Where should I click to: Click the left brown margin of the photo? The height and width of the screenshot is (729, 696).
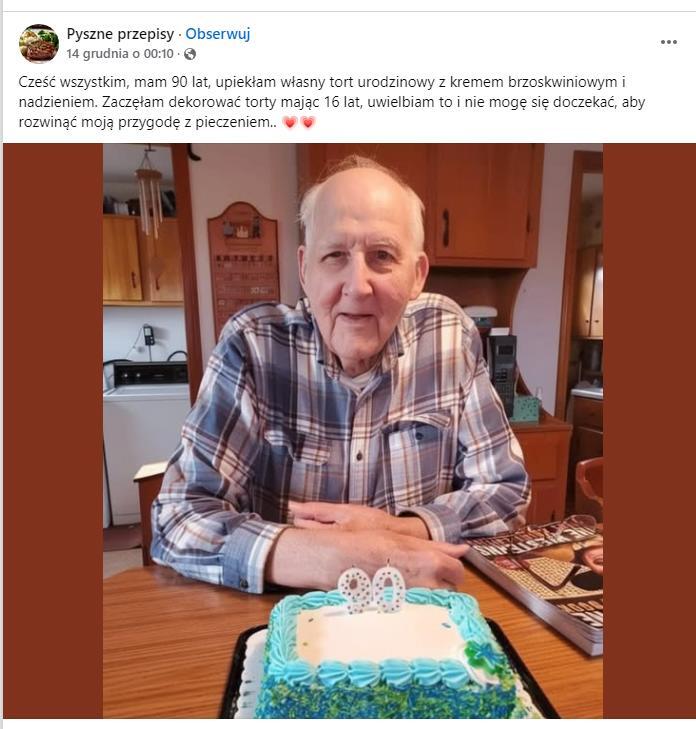pyautogui.click(x=53, y=431)
